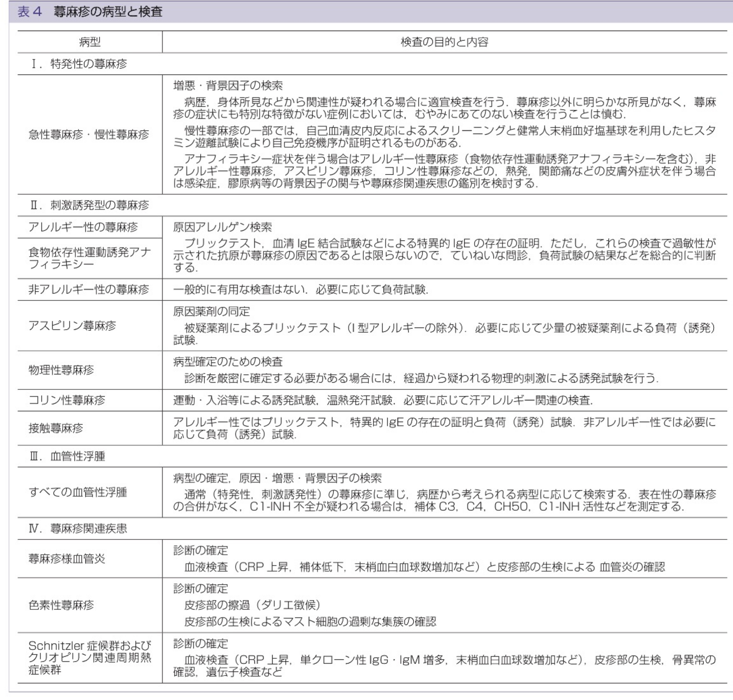Click the Ⅰ．特発性の蕁麻疹 section heading

[x=78, y=64]
